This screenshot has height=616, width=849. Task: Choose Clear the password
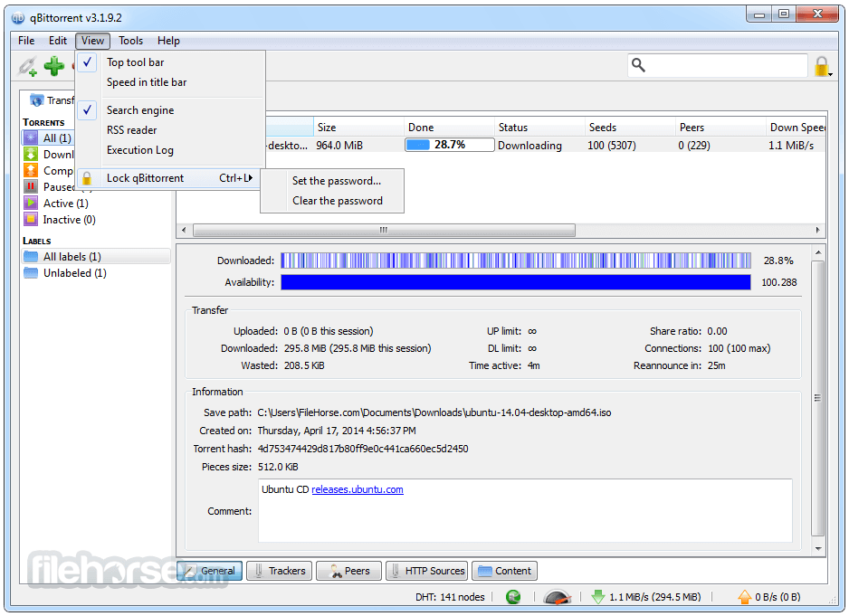[338, 201]
